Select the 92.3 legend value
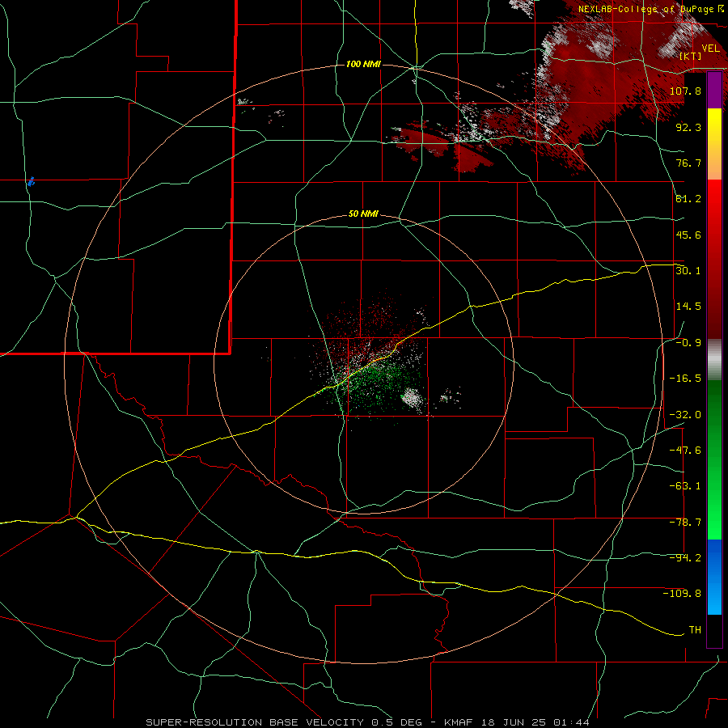This screenshot has height=728, width=728. tap(688, 127)
